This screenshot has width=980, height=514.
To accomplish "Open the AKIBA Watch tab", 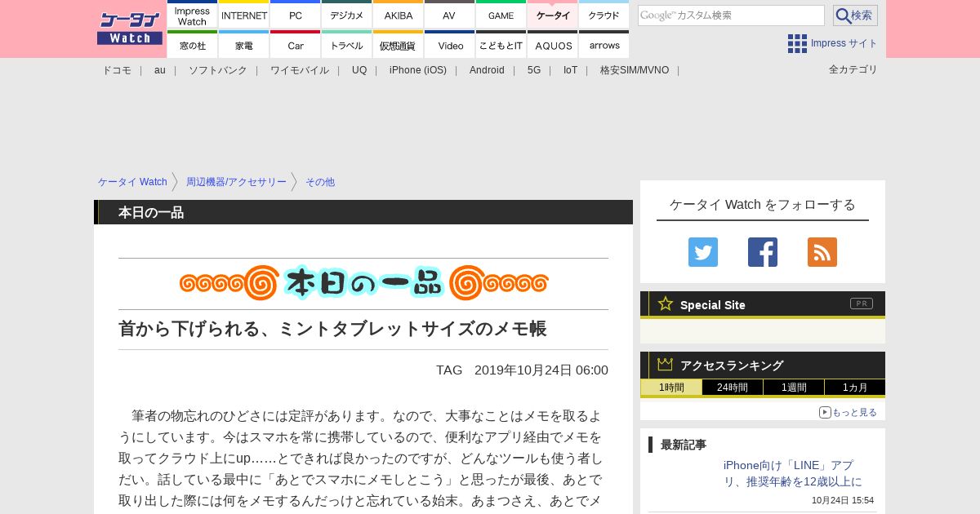I will coord(399,15).
